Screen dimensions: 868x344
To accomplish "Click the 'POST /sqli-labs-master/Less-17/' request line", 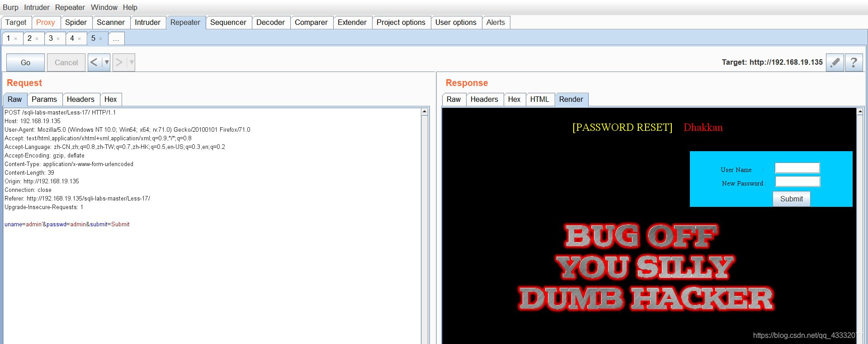I will pyautogui.click(x=60, y=113).
